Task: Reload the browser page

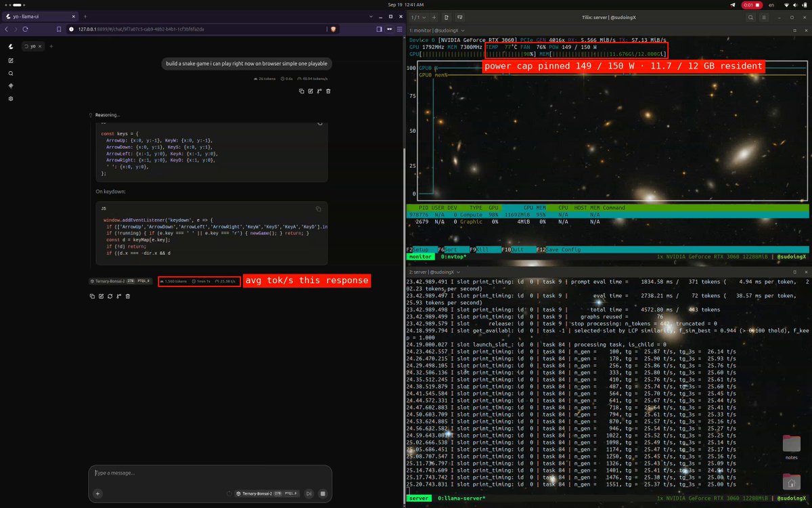Action: [25, 29]
